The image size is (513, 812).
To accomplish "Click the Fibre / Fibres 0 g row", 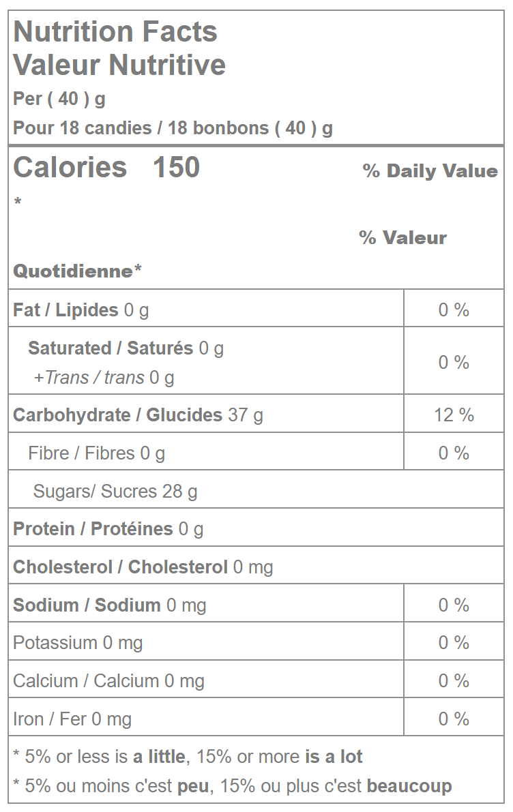I will 96,453.
